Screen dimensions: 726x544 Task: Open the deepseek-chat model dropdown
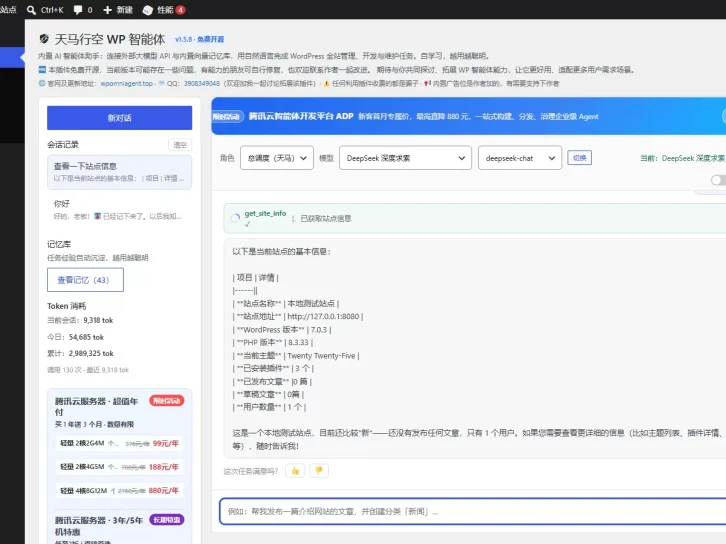tap(520, 158)
